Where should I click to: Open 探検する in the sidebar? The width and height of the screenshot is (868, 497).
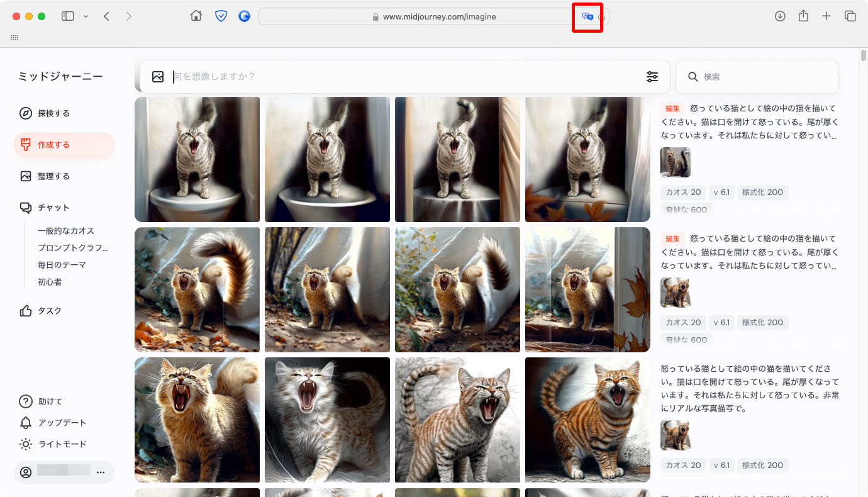click(x=64, y=113)
